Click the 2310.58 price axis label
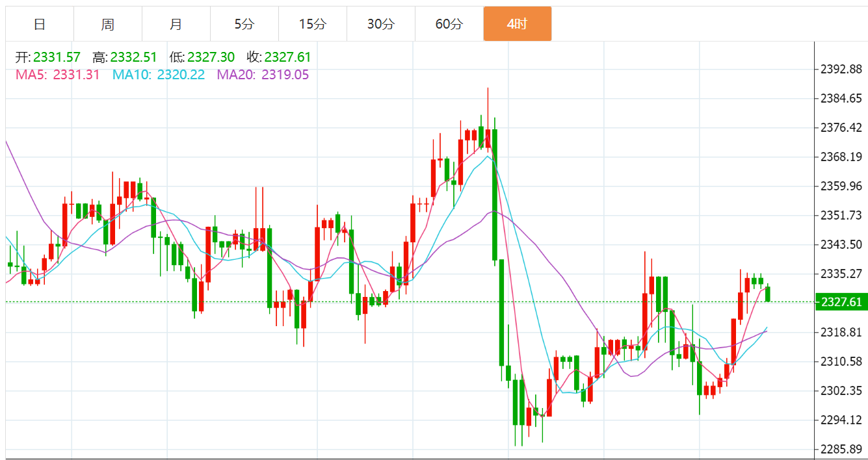 point(841,361)
